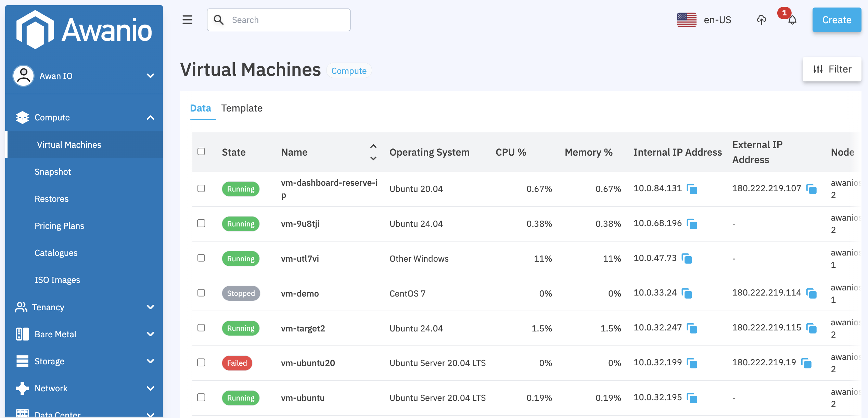Copy internal IP 10.0.47.73
Image resolution: width=868 pixels, height=418 pixels.
pyautogui.click(x=687, y=259)
